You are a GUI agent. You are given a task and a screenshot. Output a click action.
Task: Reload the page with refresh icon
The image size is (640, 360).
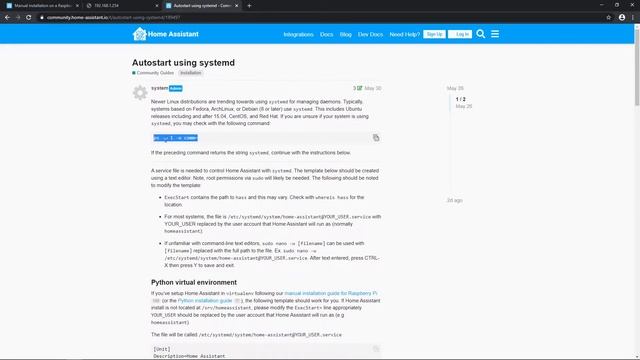(x=29, y=17)
